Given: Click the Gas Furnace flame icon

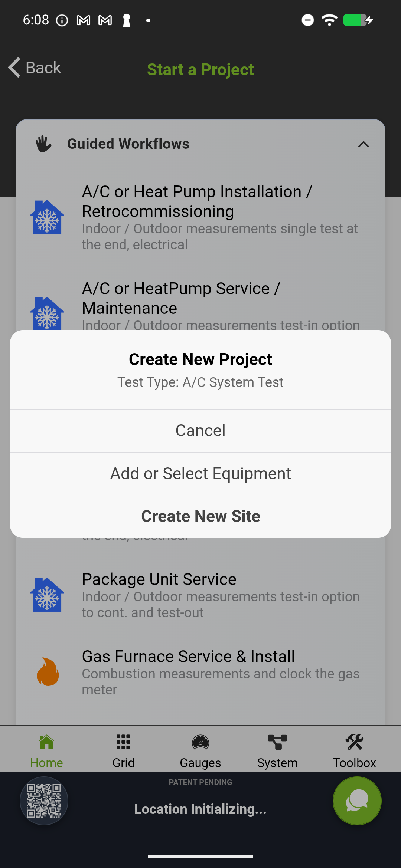Looking at the screenshot, I should pos(48,672).
